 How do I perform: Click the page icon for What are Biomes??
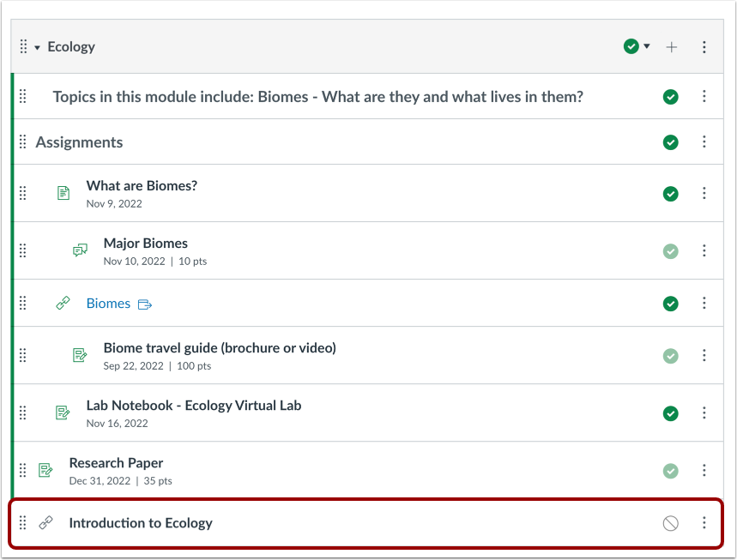[x=63, y=193]
